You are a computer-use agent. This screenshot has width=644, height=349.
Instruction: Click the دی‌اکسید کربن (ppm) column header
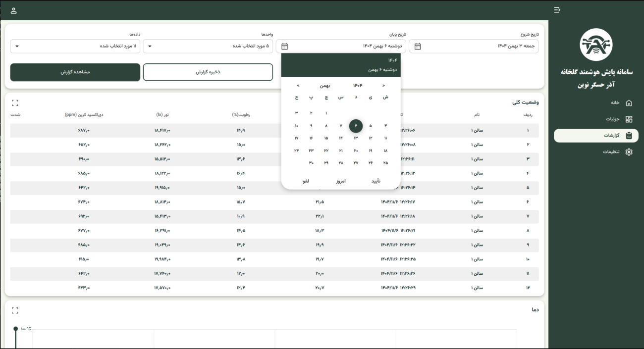[84, 115]
